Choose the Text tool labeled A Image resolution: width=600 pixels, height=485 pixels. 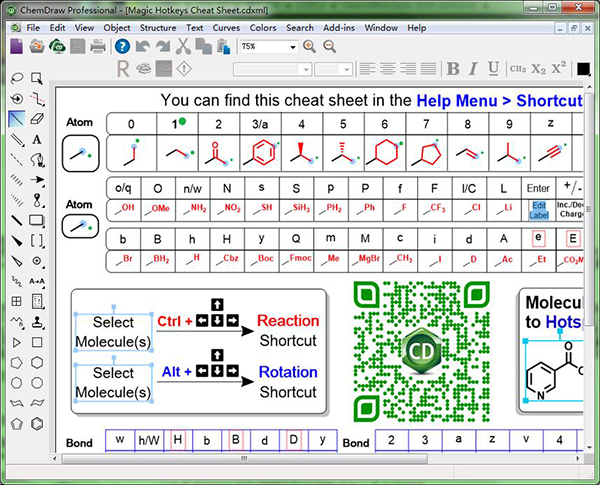click(37, 139)
